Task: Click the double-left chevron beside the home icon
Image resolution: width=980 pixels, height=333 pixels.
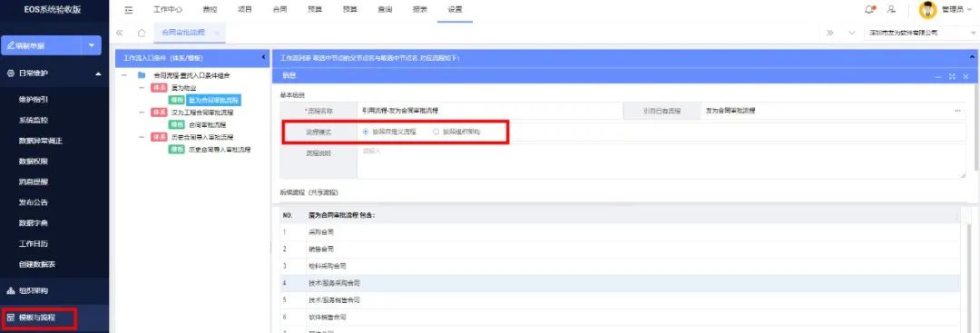Action: tap(120, 33)
